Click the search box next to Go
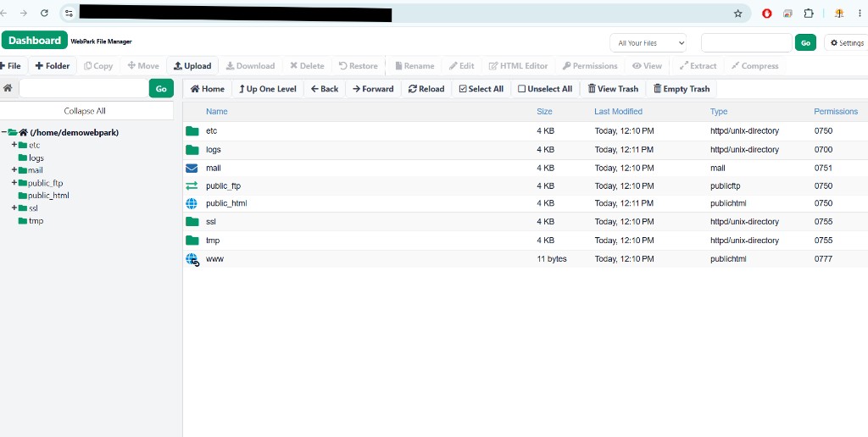This screenshot has width=868, height=437. point(746,42)
